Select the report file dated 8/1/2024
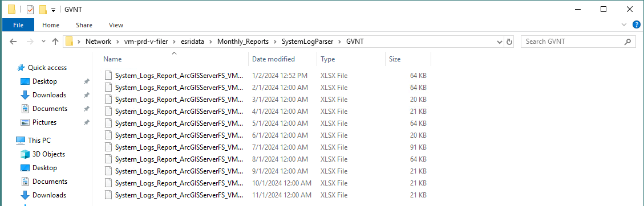The image size is (644, 206). click(x=266, y=159)
